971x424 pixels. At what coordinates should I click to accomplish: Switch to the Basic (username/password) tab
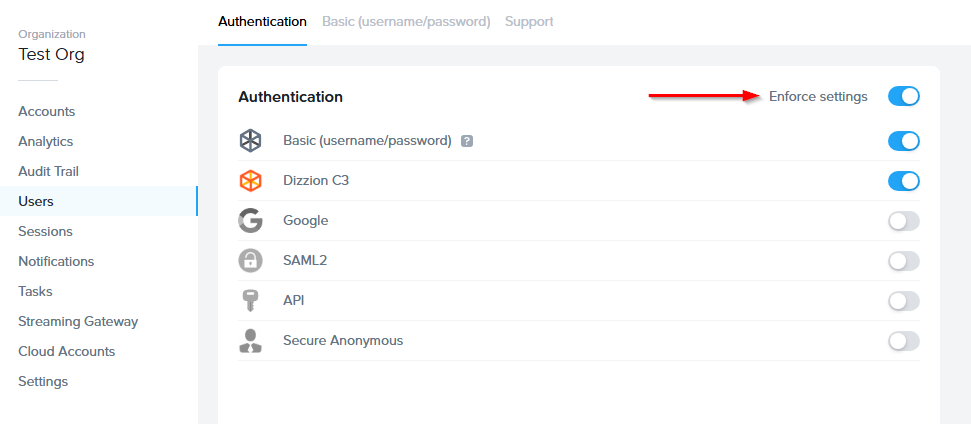coord(405,21)
